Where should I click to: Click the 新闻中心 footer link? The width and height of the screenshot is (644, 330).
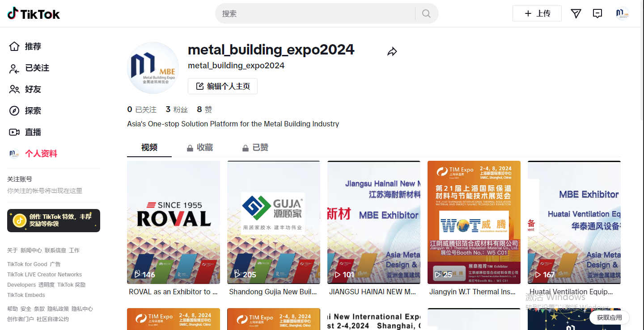pos(31,251)
